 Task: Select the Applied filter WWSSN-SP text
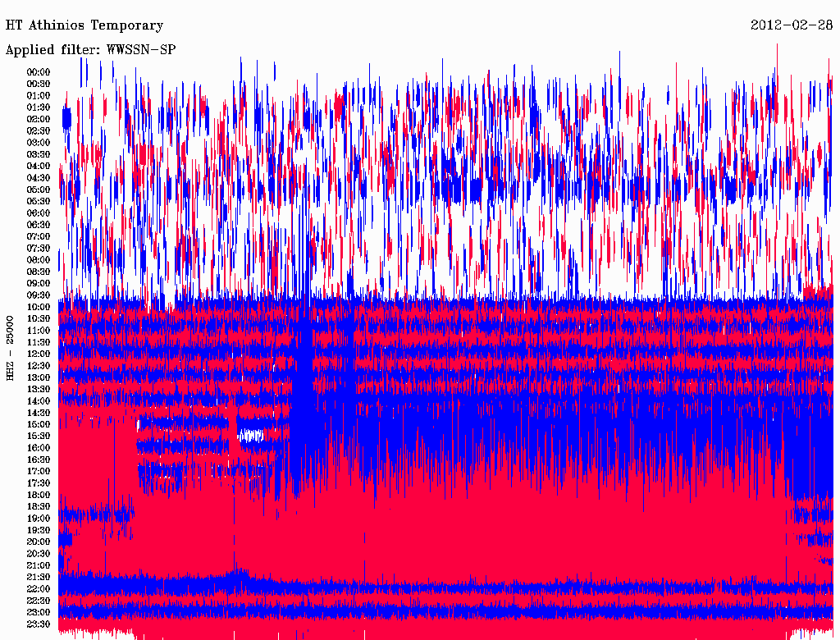point(90,50)
